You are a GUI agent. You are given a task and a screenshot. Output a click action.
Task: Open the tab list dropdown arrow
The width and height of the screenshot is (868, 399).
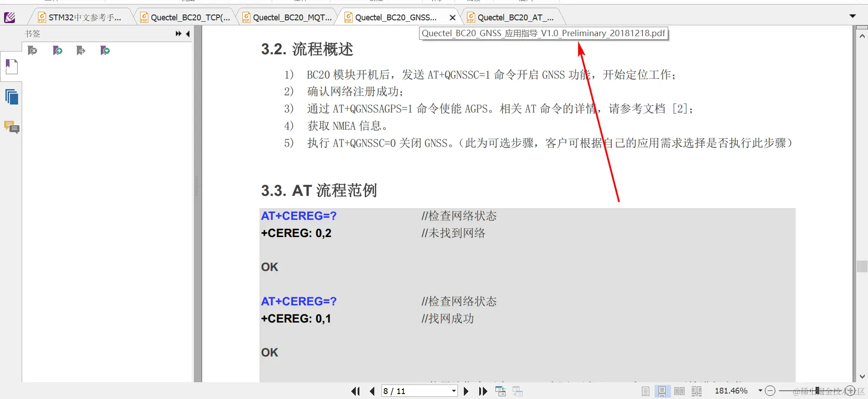(853, 16)
